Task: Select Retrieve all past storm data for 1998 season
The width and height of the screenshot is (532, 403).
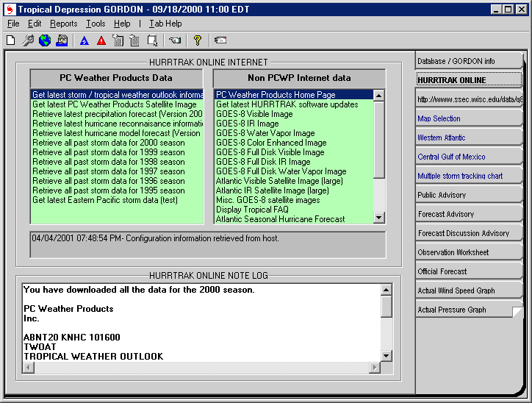Action: tap(117, 162)
